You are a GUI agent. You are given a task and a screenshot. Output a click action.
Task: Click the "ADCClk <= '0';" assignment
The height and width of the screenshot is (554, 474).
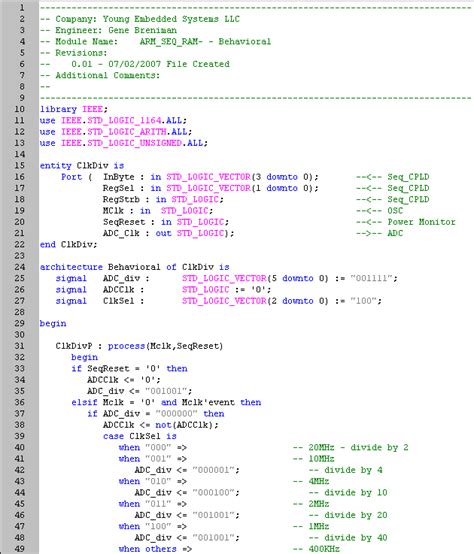[x=124, y=380]
